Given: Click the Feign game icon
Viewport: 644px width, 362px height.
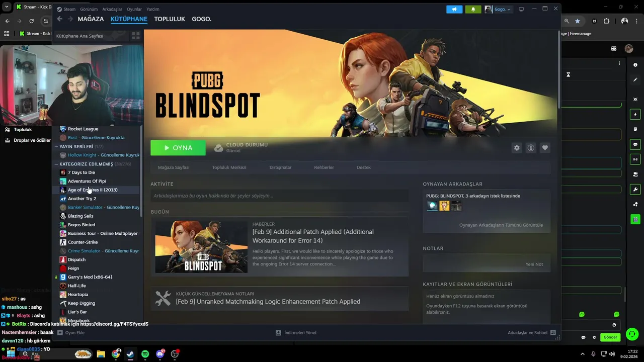Looking at the screenshot, I should (x=63, y=268).
